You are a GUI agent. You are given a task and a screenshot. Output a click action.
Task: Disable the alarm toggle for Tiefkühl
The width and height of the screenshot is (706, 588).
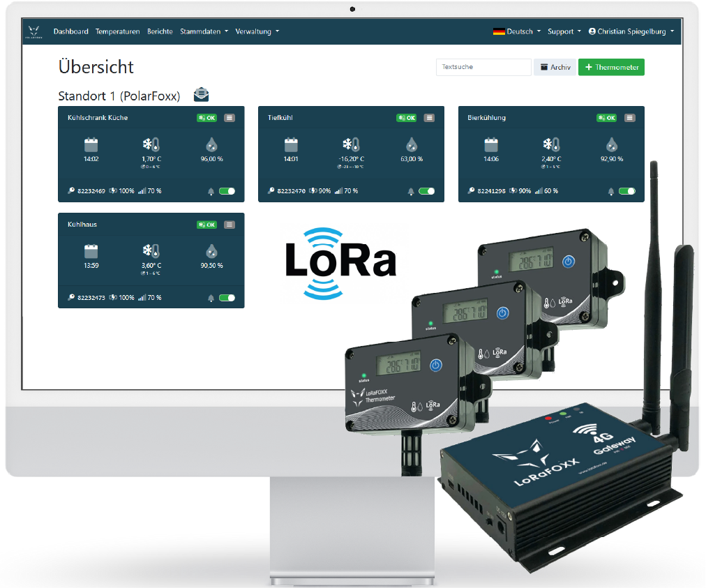tap(427, 191)
